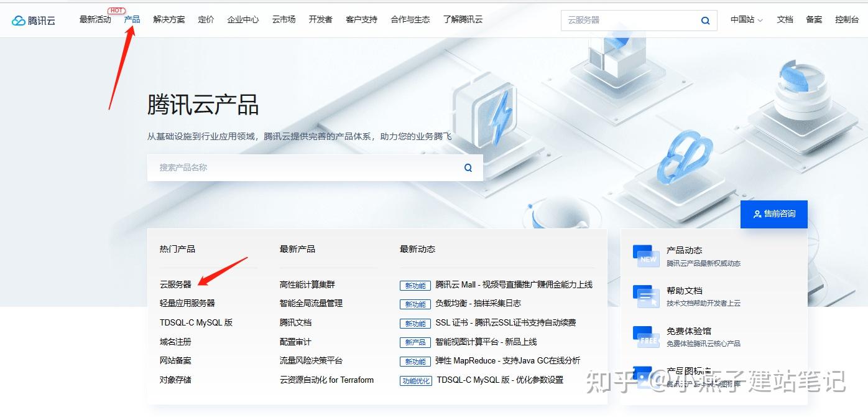Click the Tencent Cloud logo

coord(34,20)
